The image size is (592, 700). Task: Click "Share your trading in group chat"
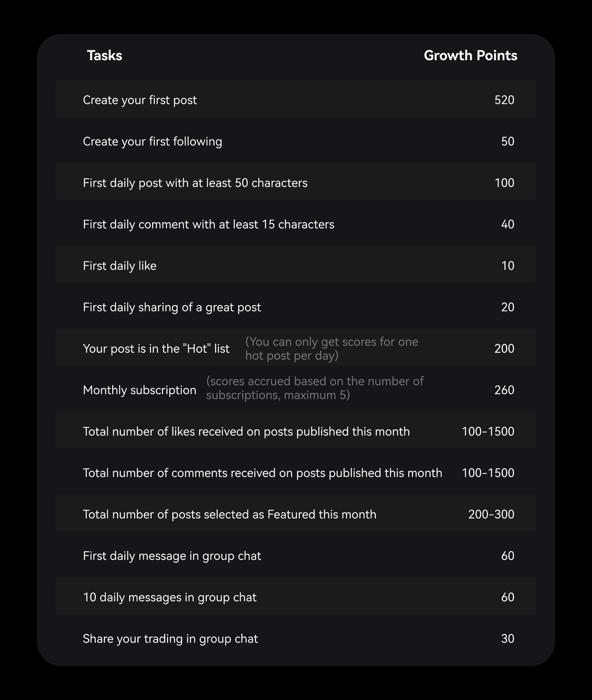tap(170, 639)
